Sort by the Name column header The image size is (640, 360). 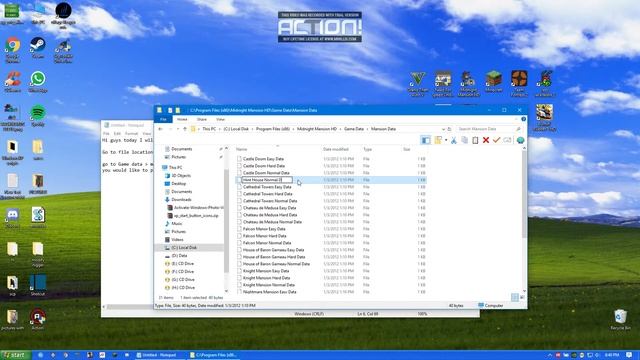[x=241, y=149]
